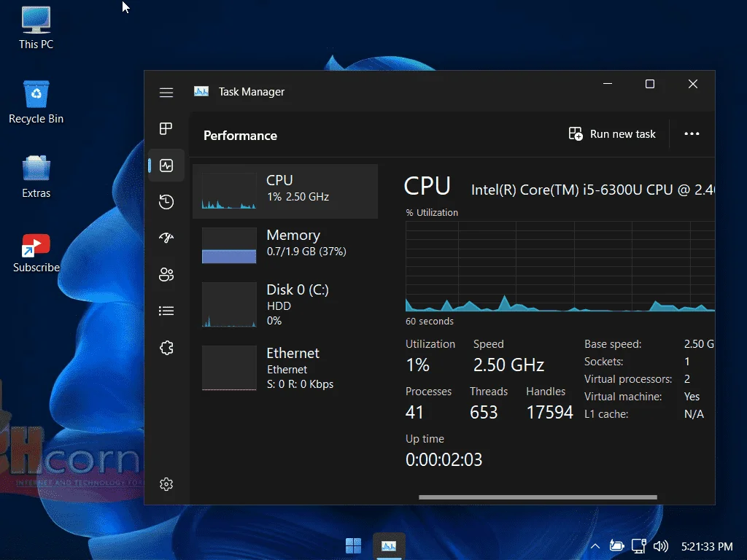
Task: Click the CPU % Utilization graph
Action: 560,267
